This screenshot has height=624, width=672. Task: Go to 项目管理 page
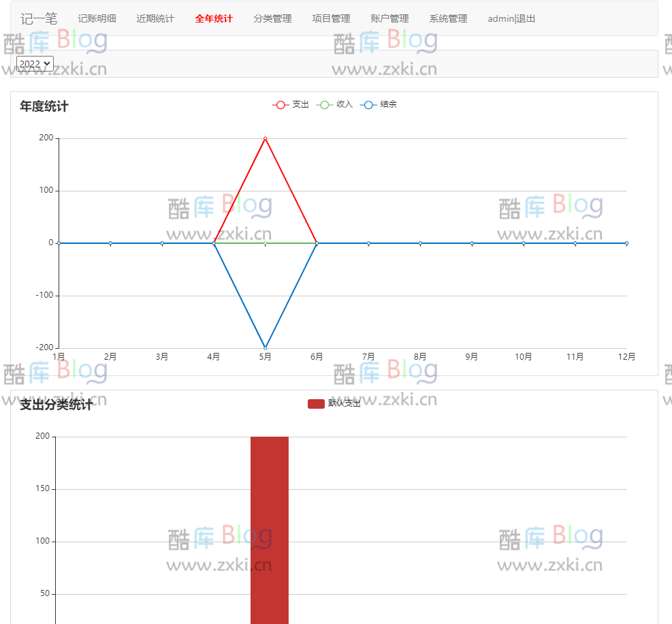click(x=332, y=19)
